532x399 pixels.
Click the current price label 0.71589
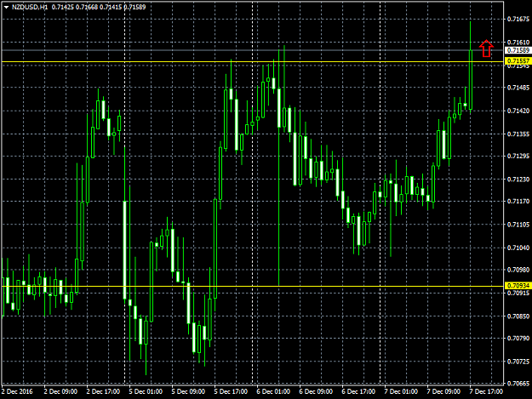click(518, 50)
